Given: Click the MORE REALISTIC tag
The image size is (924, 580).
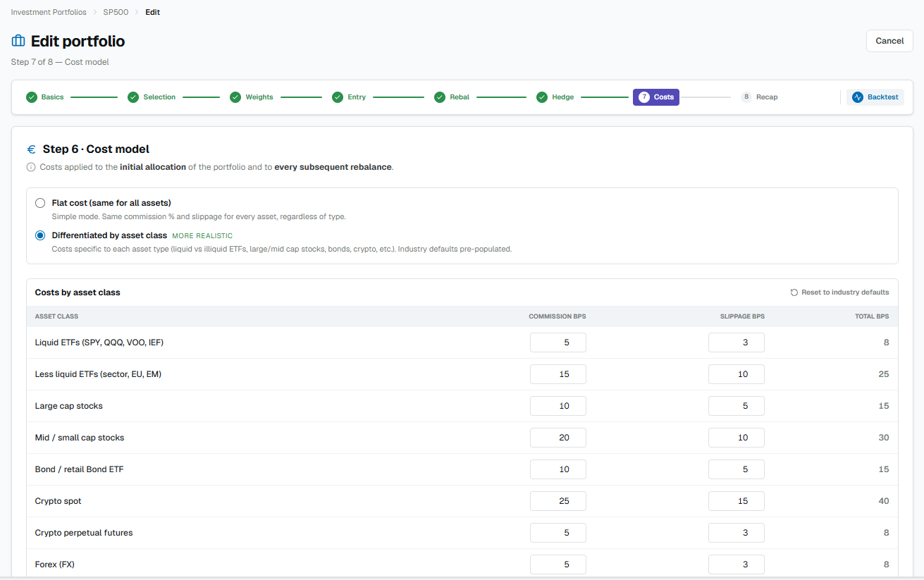Looking at the screenshot, I should (x=202, y=236).
